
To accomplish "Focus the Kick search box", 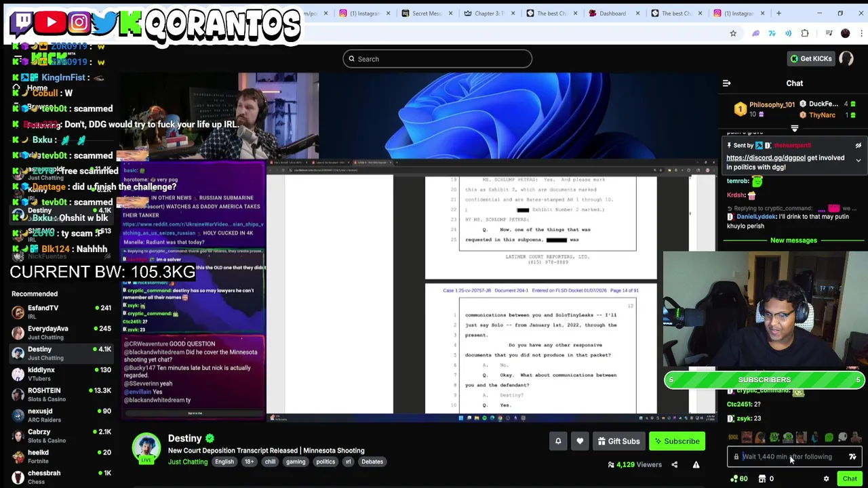I will click(437, 59).
